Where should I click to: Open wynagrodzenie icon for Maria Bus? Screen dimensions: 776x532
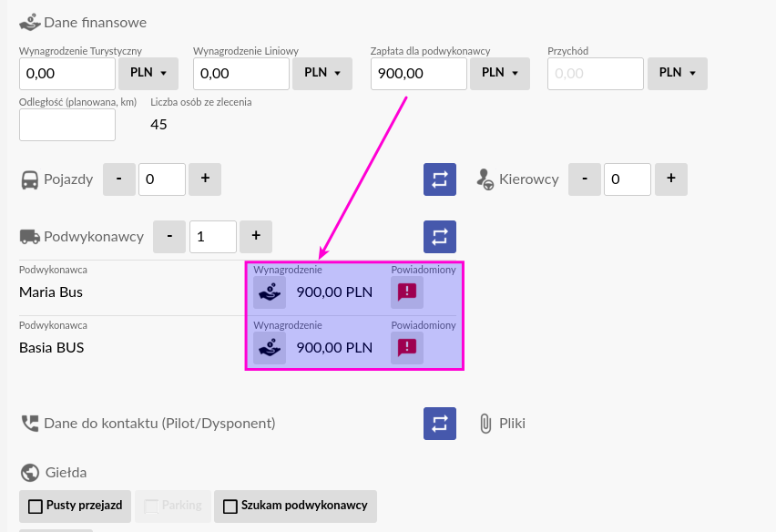(270, 292)
